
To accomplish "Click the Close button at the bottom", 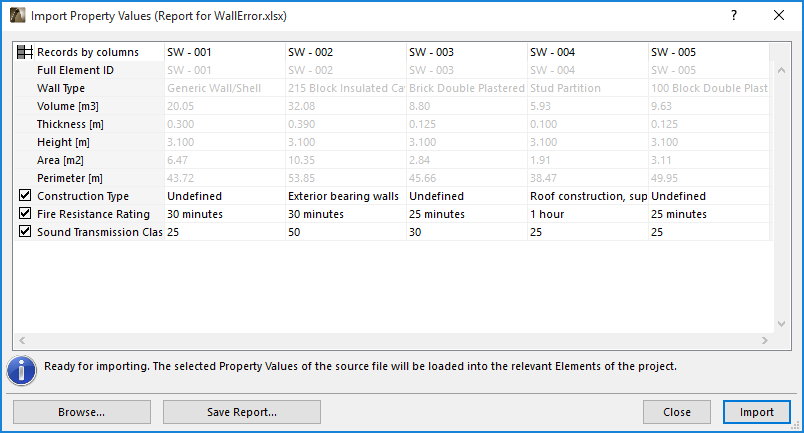I will pos(677,412).
